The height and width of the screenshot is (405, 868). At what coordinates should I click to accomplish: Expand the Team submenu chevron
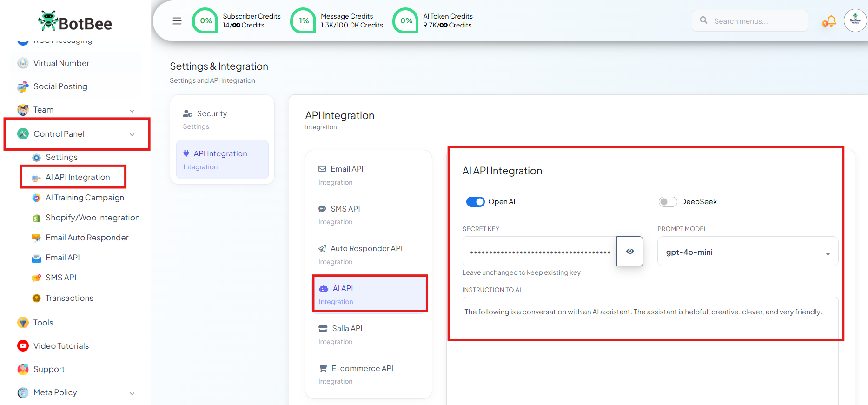point(132,111)
